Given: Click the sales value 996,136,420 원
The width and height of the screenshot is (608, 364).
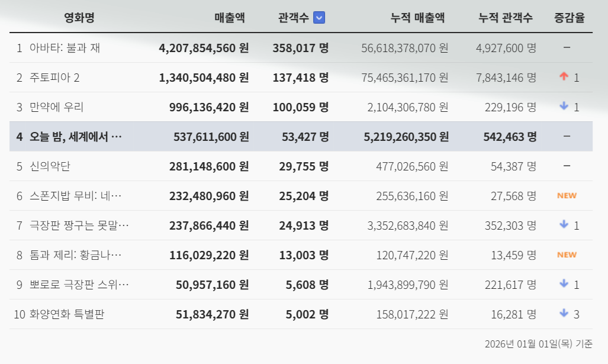Looking at the screenshot, I should point(209,107).
